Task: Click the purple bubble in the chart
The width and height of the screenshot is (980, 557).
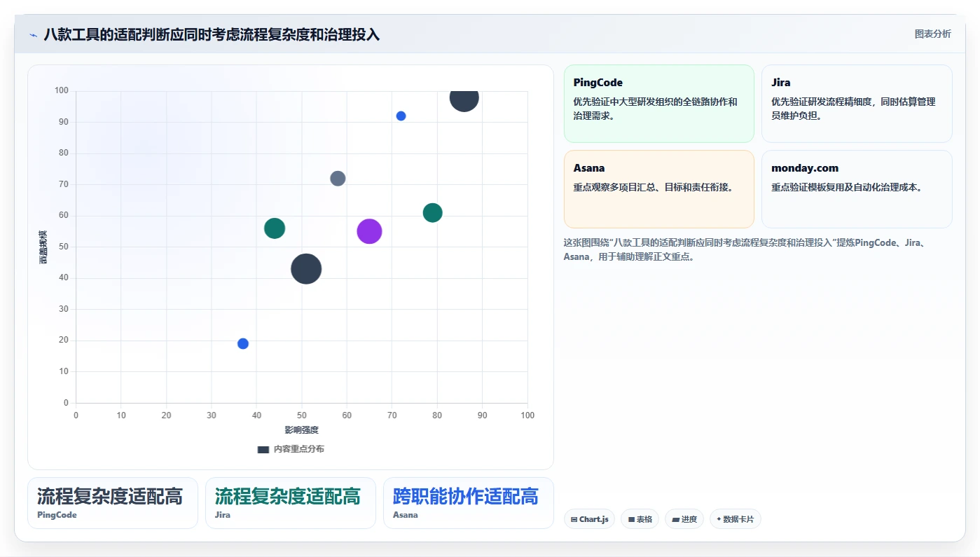Action: (369, 231)
